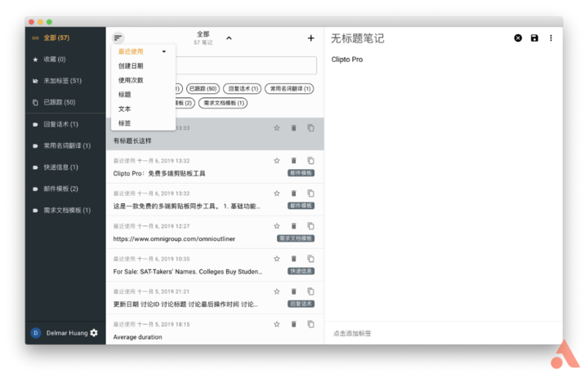Collapse the 全部 list with chevron
Screen dimensions: 588x378
click(229, 38)
